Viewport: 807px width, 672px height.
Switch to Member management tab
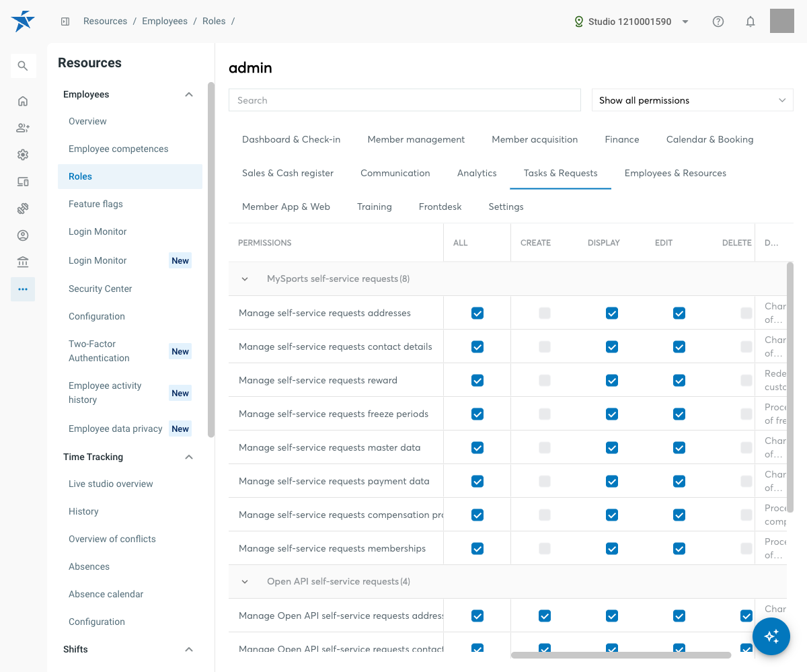pos(416,139)
